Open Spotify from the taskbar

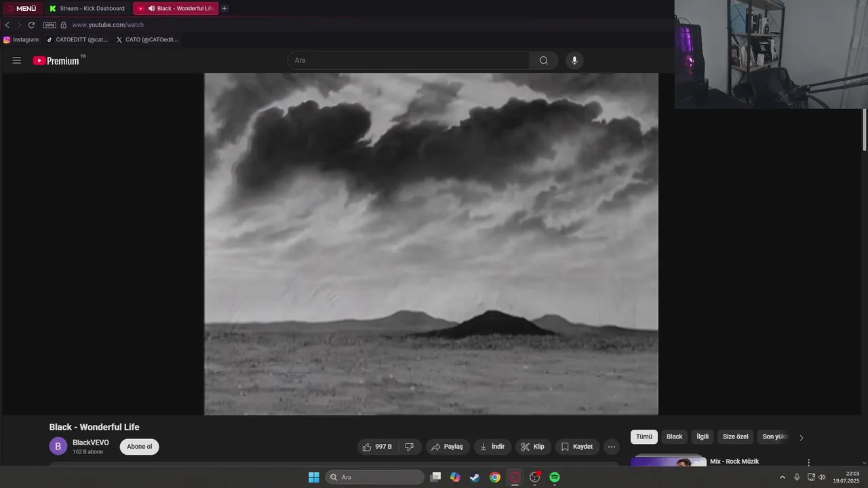tap(555, 477)
